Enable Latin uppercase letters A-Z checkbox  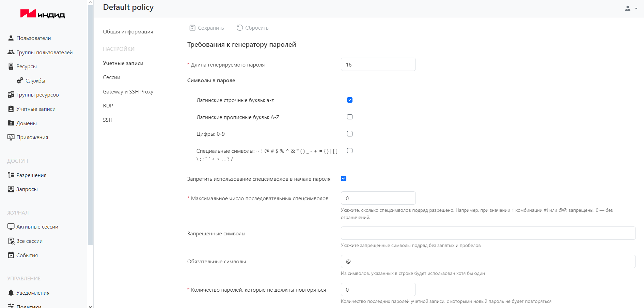tap(349, 117)
